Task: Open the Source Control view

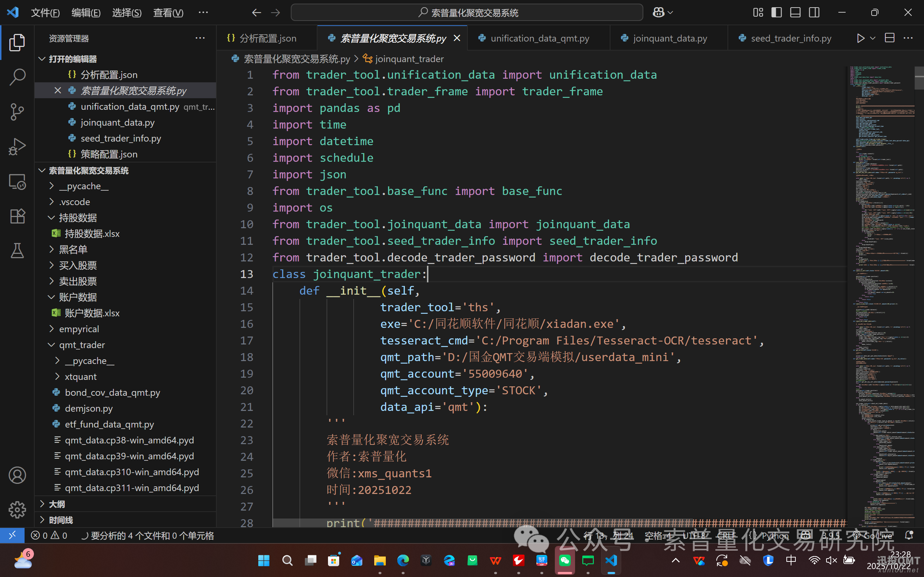Action: click(17, 112)
